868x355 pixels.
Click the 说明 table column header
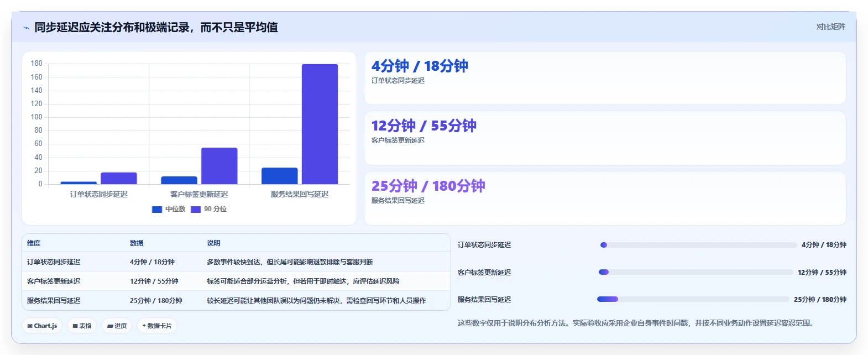coord(213,243)
